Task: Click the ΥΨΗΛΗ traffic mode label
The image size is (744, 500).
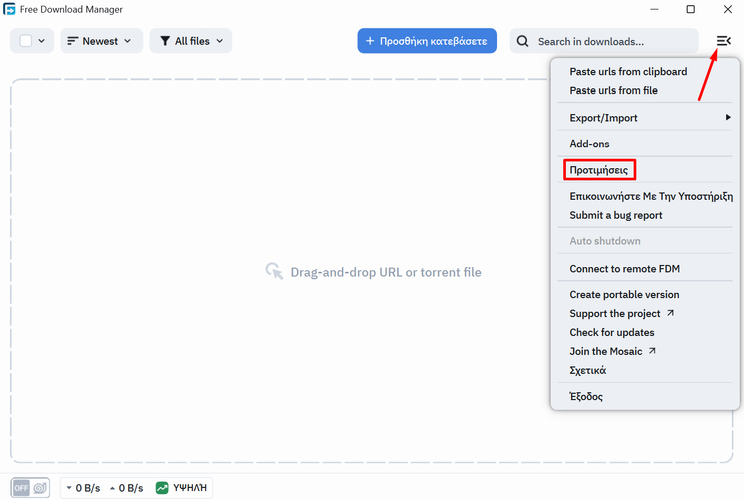Action: tap(190, 488)
